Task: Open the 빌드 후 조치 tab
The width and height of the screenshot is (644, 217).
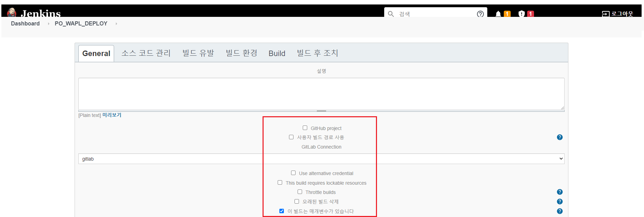Action: click(x=318, y=53)
